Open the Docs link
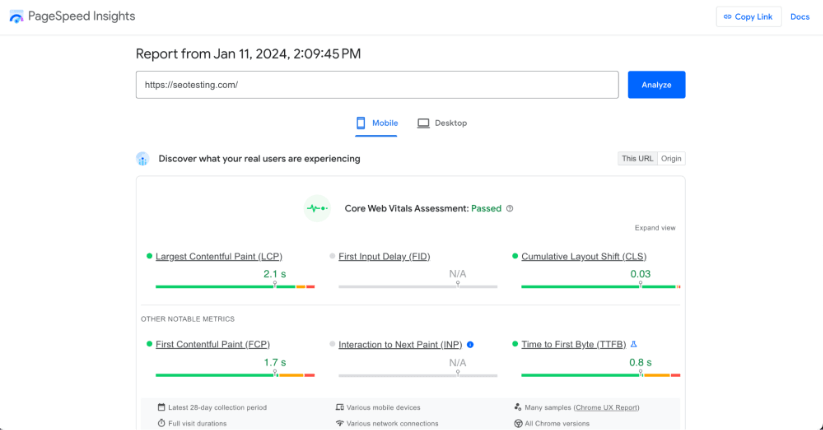This screenshot has width=823, height=430. point(799,17)
